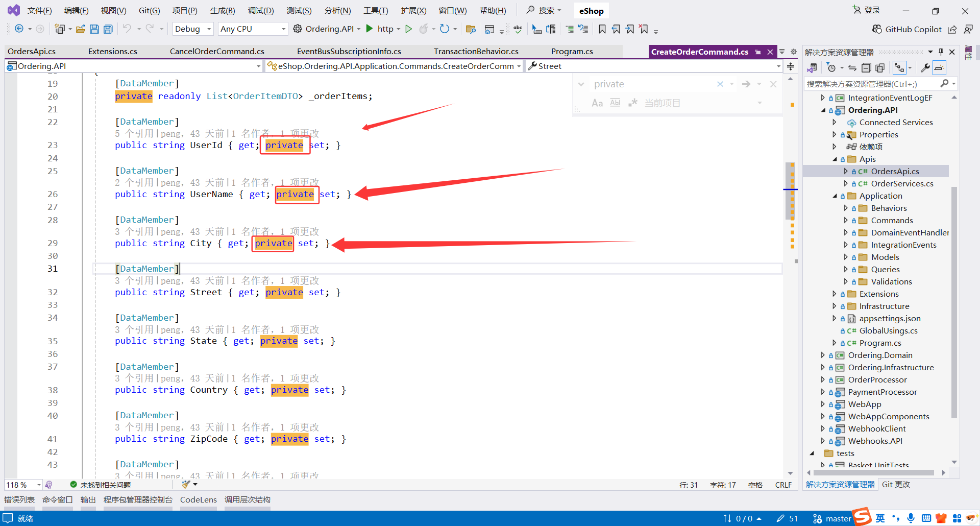
Task: Click the Ordering.API startup project gear icon
Action: coord(298,29)
